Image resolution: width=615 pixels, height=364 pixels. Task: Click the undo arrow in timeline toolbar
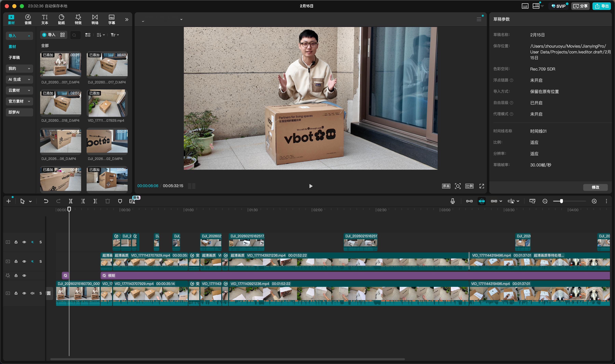(46, 201)
